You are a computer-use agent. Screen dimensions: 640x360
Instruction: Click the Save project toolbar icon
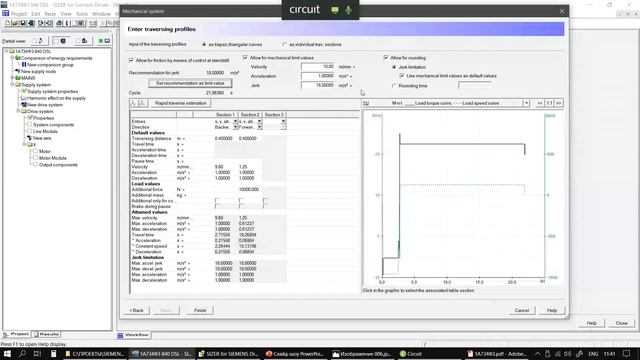(23, 23)
